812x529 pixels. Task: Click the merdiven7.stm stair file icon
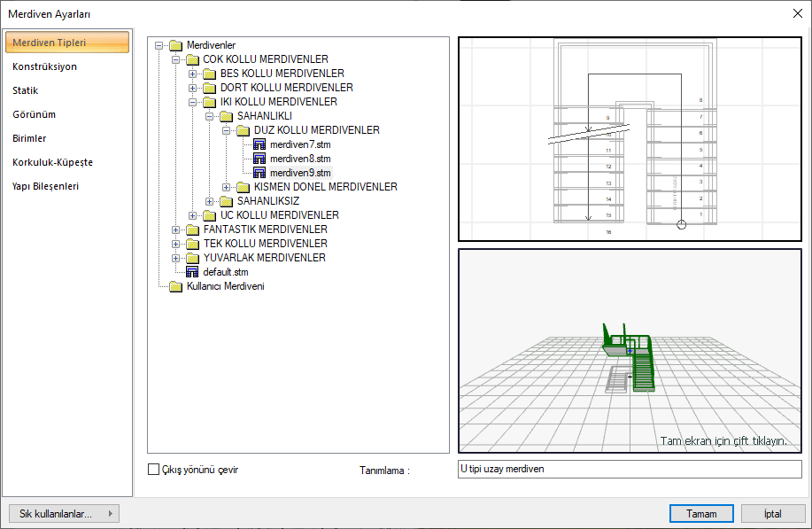pyautogui.click(x=259, y=144)
